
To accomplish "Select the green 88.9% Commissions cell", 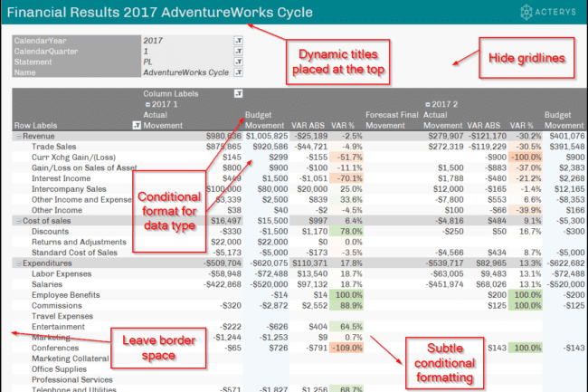I will point(346,305).
